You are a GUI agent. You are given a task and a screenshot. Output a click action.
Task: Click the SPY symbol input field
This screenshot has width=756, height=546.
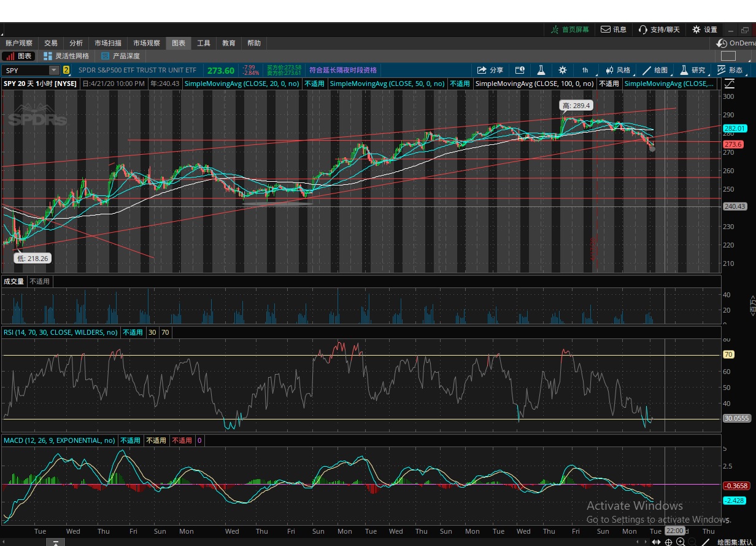tap(26, 71)
